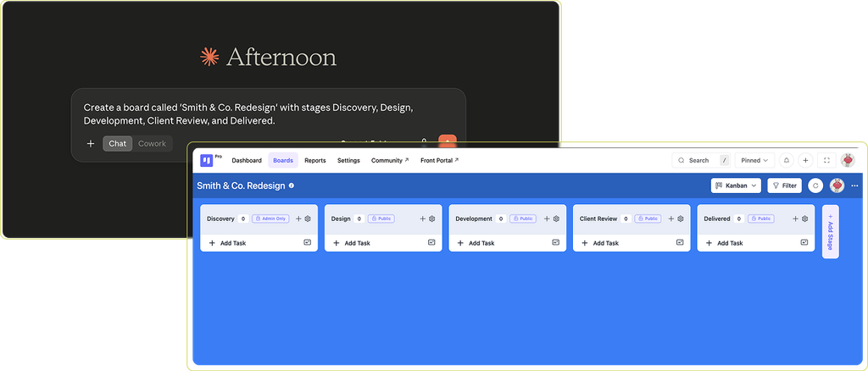Click Add Task in Client Review stage
The image size is (868, 371).
coord(600,243)
